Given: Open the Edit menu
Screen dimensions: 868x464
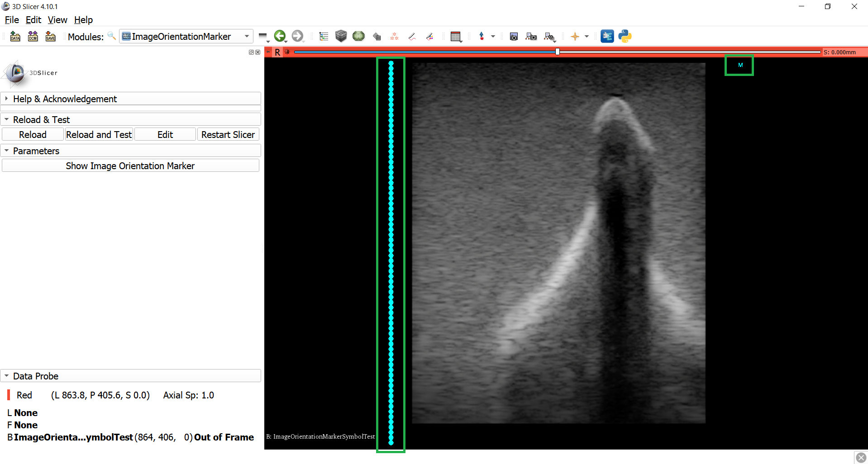Looking at the screenshot, I should [33, 20].
